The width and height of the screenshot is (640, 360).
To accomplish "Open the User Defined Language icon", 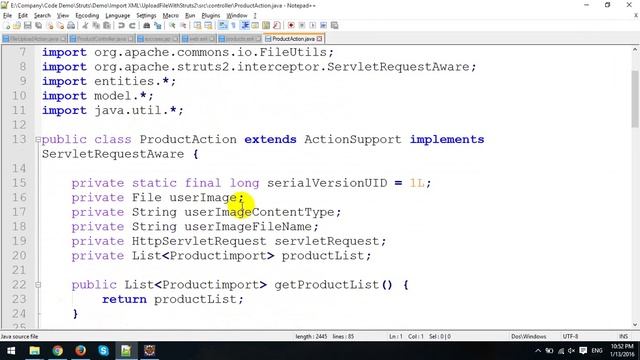I will [x=255, y=25].
